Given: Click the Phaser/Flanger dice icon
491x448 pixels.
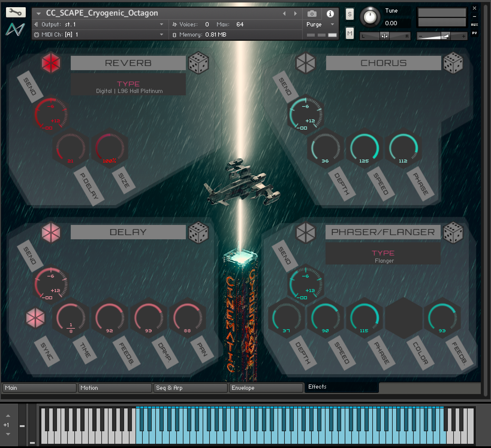Looking at the screenshot, I should coord(453,232).
